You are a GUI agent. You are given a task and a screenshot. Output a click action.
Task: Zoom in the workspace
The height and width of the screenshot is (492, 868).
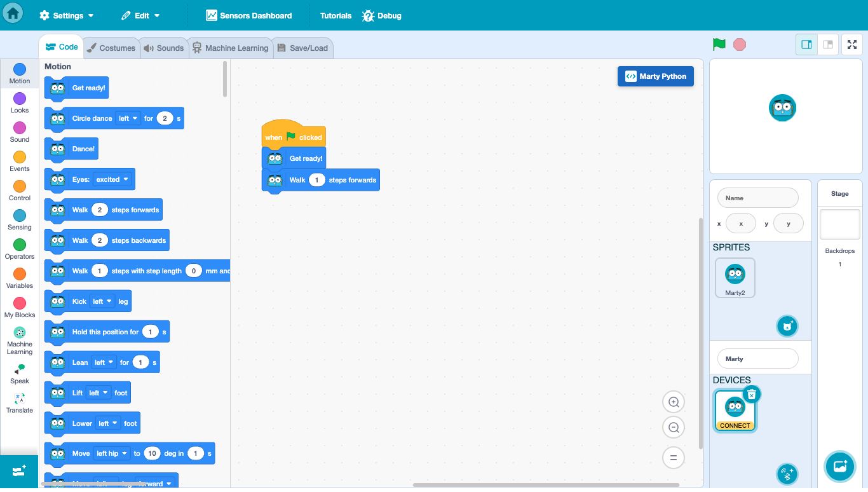click(x=674, y=402)
